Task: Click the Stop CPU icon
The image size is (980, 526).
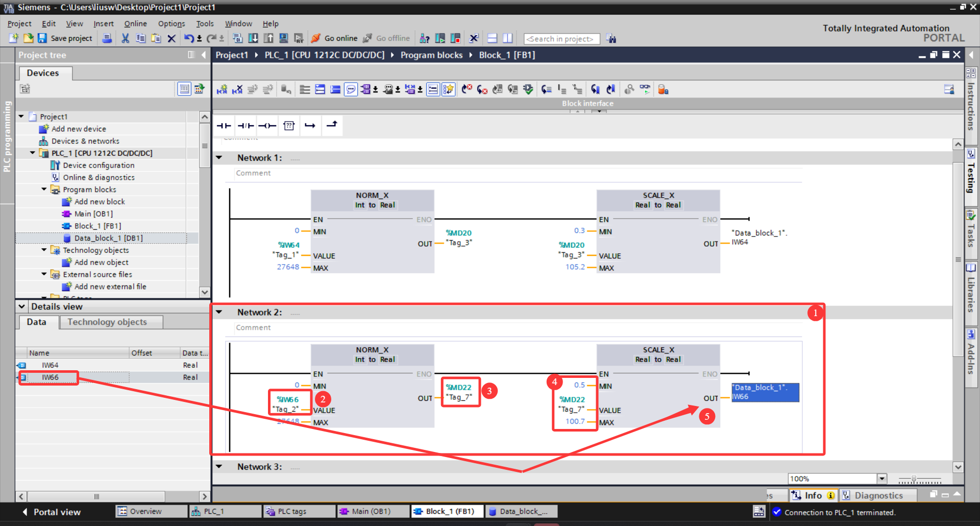Action: 455,38
